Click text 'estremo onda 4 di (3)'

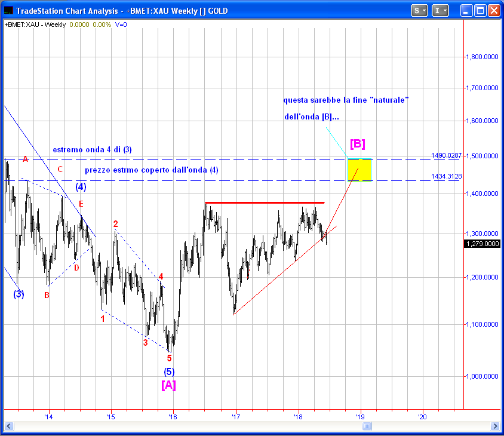(x=92, y=149)
